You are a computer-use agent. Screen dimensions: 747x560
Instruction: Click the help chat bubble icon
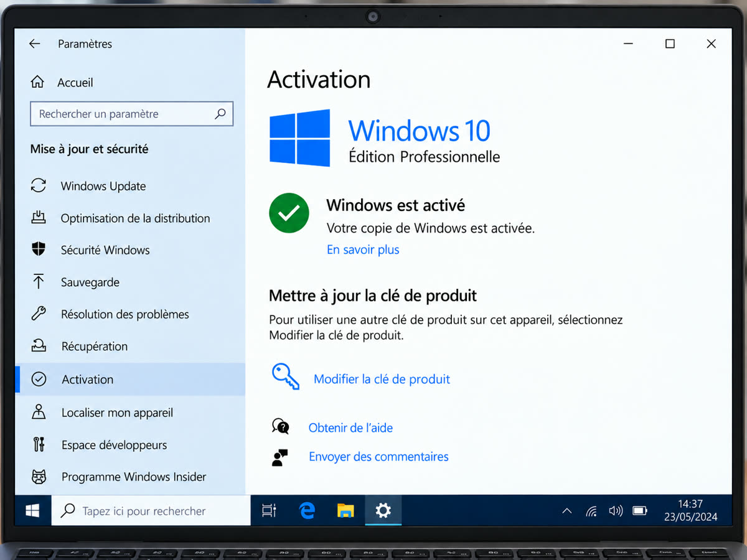click(281, 427)
